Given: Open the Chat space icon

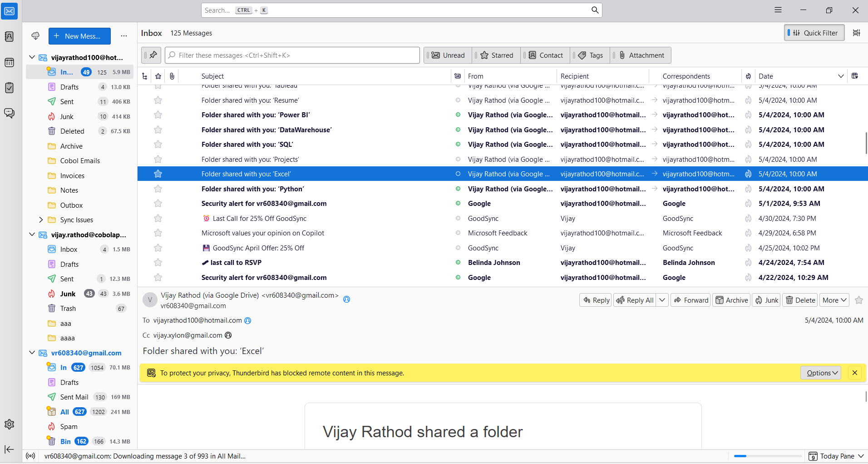Looking at the screenshot, I should [9, 113].
